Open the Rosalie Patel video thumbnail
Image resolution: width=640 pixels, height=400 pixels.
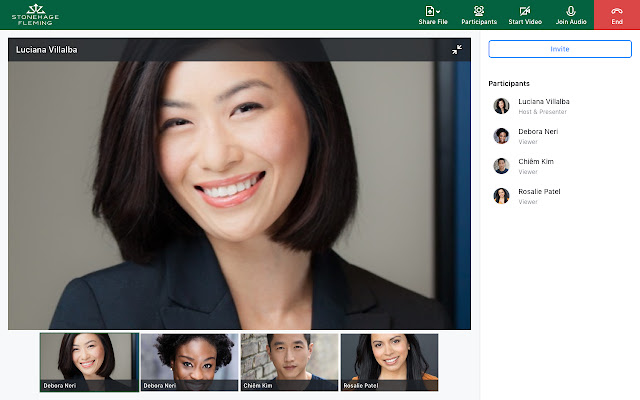point(389,362)
